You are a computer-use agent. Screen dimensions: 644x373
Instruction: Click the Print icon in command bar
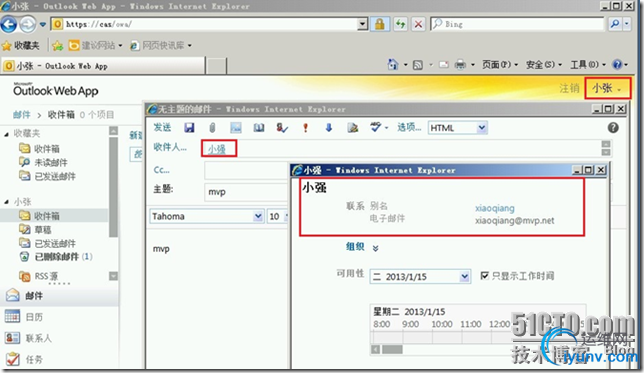tap(460, 64)
